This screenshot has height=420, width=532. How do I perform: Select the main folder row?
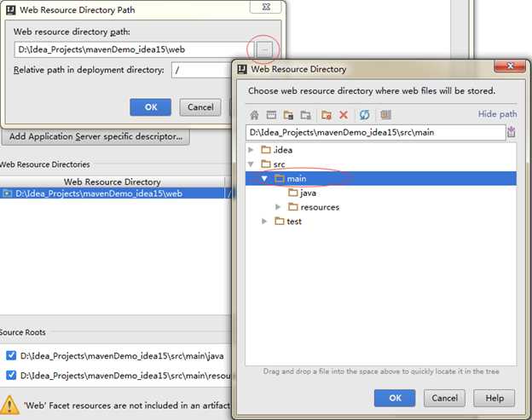coord(381,178)
